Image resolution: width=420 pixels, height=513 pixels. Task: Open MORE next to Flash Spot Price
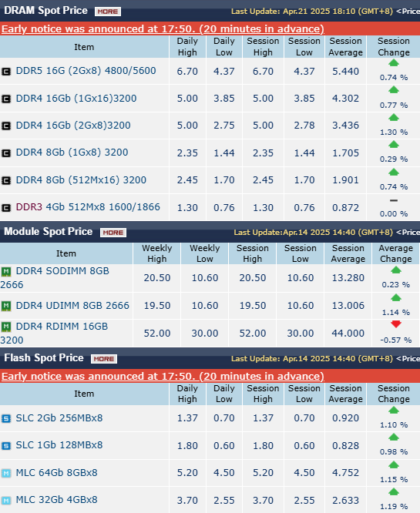click(104, 359)
